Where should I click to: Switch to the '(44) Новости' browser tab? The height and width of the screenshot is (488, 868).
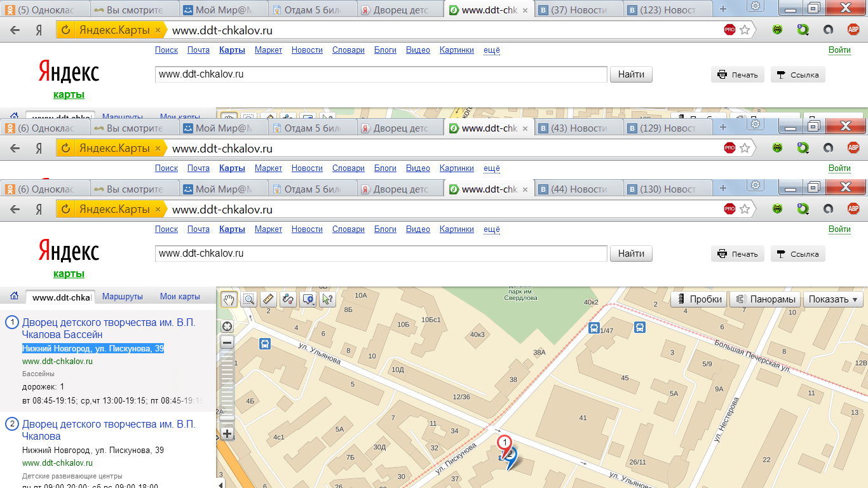[x=580, y=189]
